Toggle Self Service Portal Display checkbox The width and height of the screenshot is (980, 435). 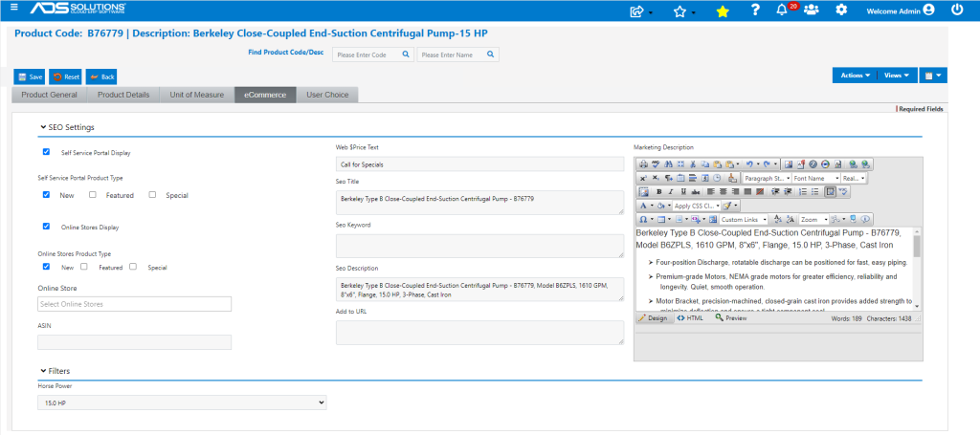[x=46, y=152]
